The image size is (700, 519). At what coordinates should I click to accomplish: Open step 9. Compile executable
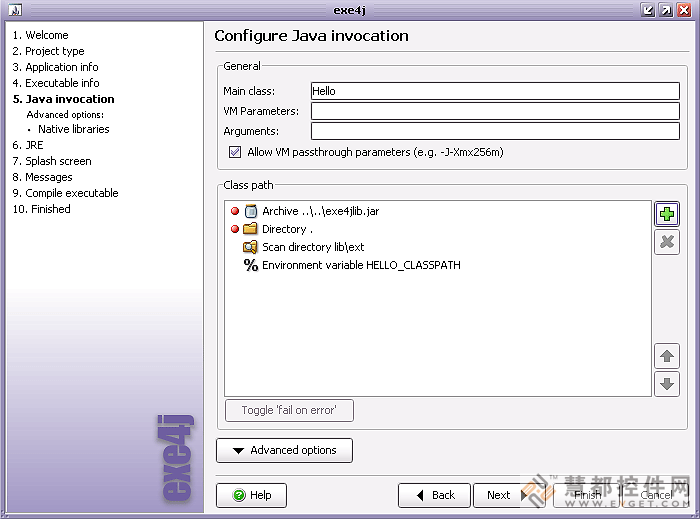point(65,193)
